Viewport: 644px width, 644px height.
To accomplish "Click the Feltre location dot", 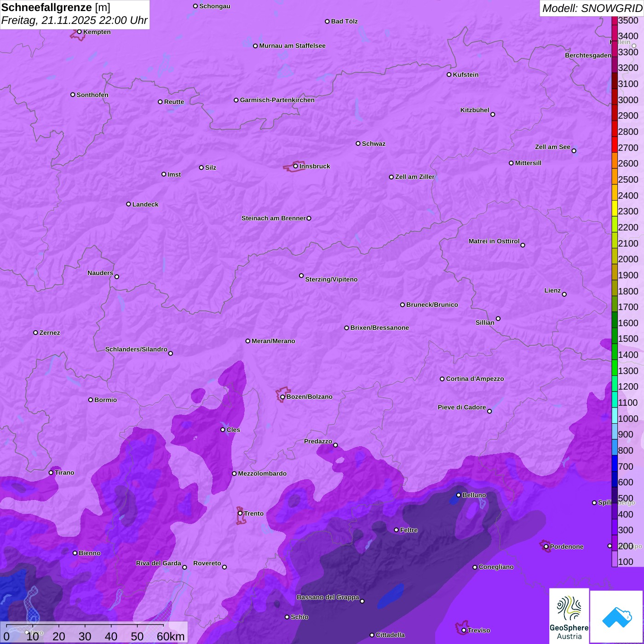I will tap(396, 530).
